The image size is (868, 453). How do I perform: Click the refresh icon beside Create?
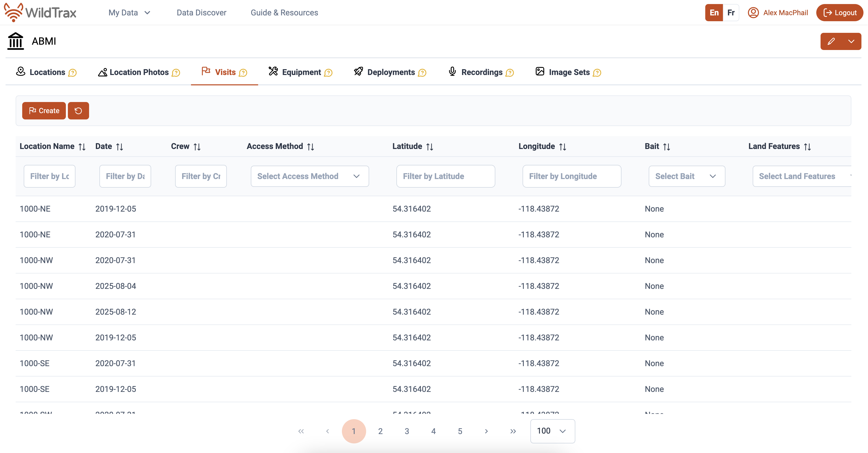click(x=78, y=111)
